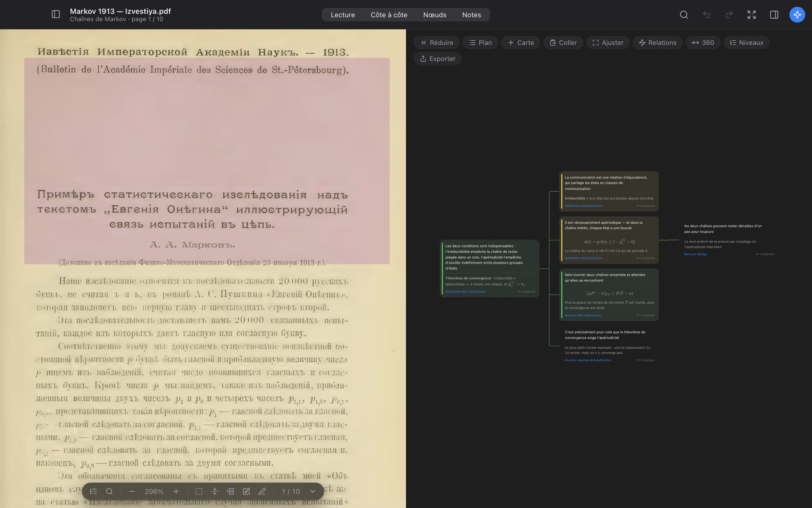Viewport: 812px width, 508px height.
Task: Toggle Relations display
Action: pyautogui.click(x=657, y=43)
